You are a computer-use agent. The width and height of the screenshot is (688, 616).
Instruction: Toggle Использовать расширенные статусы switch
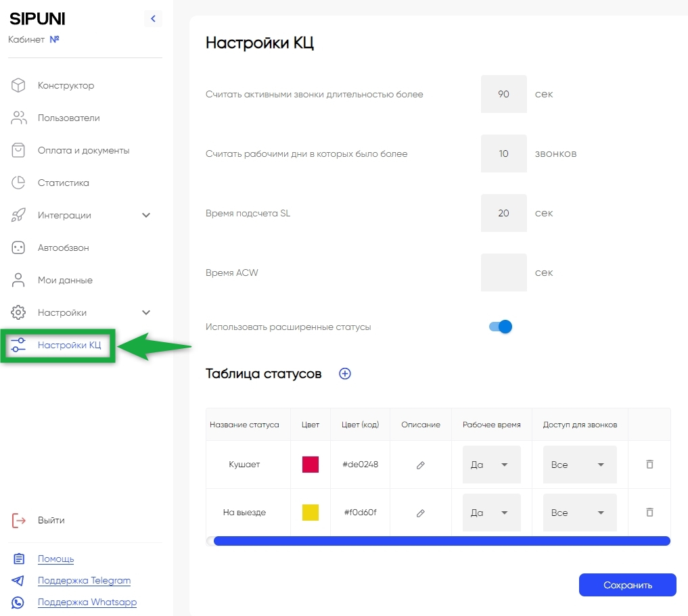(x=501, y=327)
